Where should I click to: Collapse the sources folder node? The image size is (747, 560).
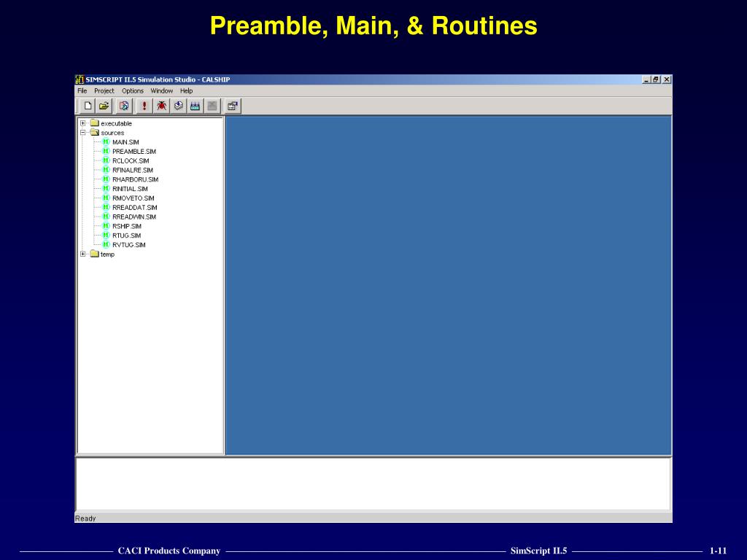(83, 133)
